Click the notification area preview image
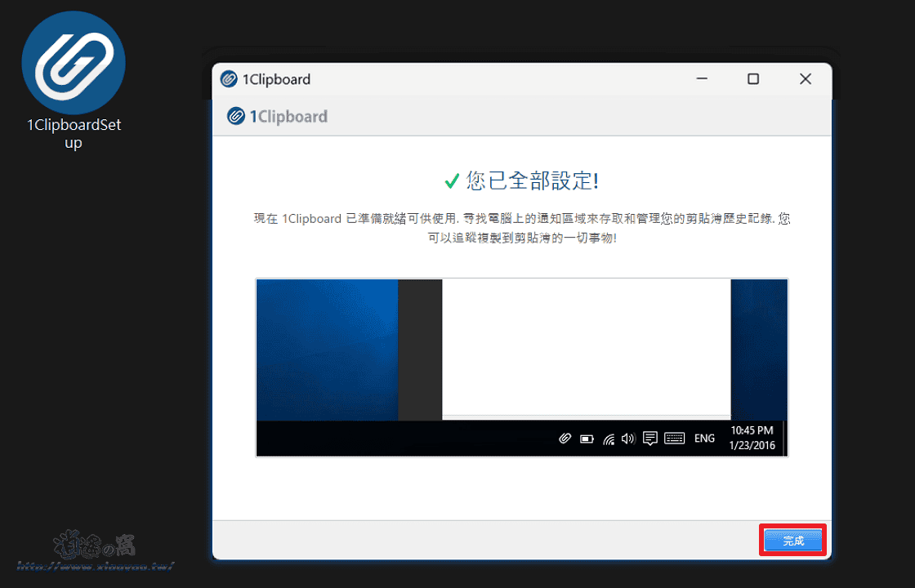 (522, 367)
